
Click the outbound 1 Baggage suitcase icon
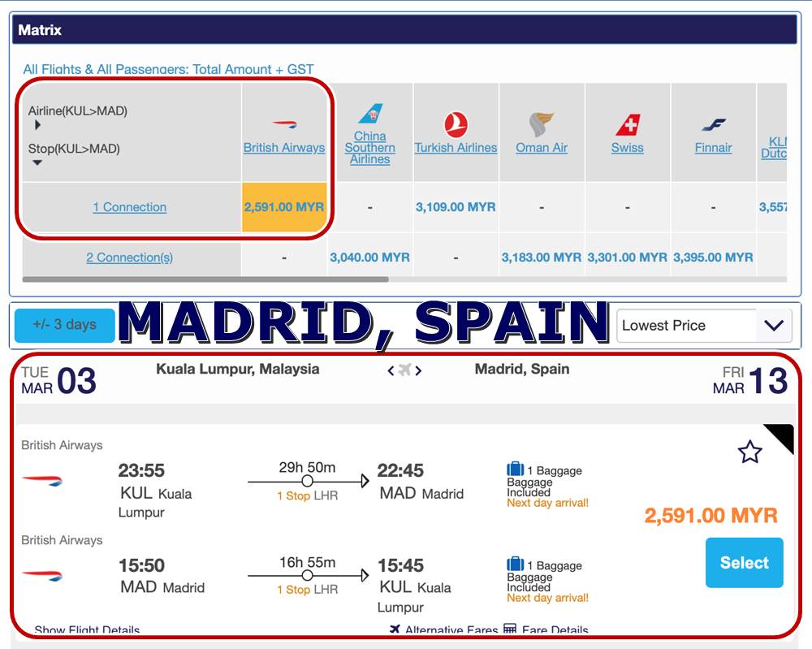coord(516,469)
